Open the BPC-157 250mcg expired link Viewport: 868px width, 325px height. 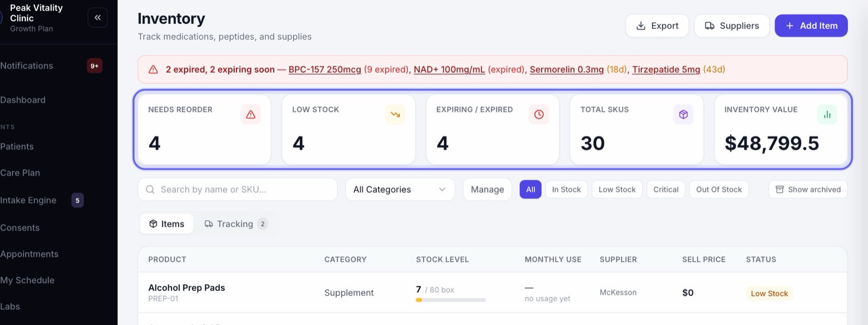pos(325,69)
